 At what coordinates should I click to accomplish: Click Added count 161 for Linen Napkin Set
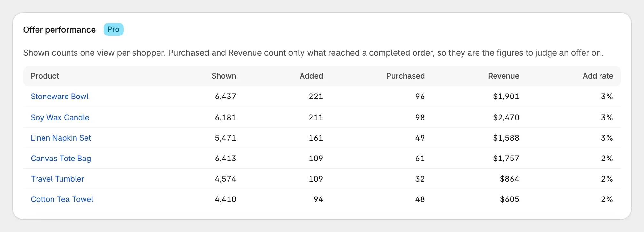[x=316, y=138]
